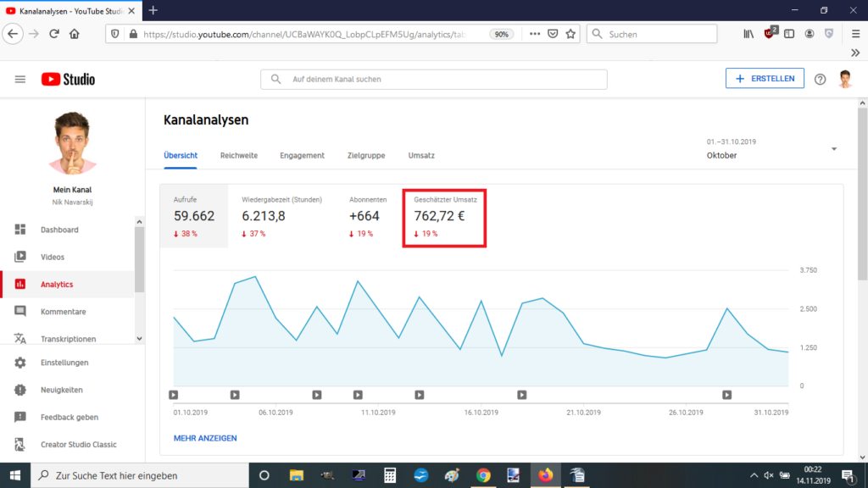Click the muted volume tray icon
The width and height of the screenshot is (868, 488).
pos(769,475)
